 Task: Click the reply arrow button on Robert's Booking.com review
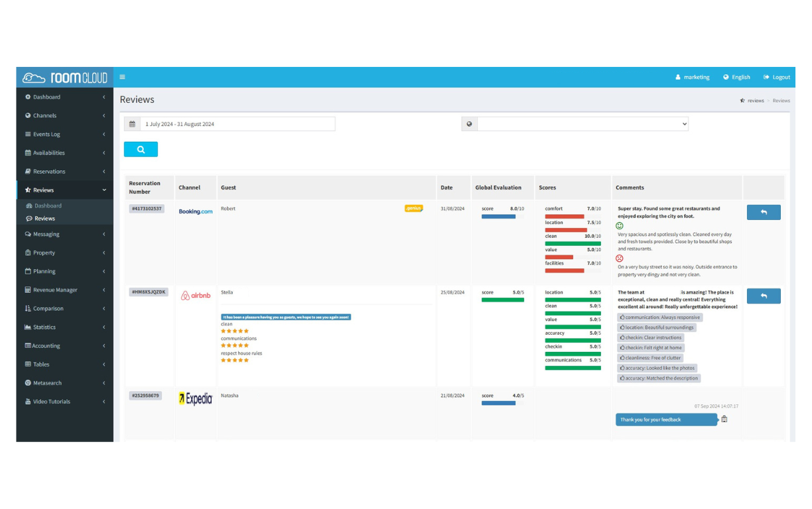click(764, 212)
